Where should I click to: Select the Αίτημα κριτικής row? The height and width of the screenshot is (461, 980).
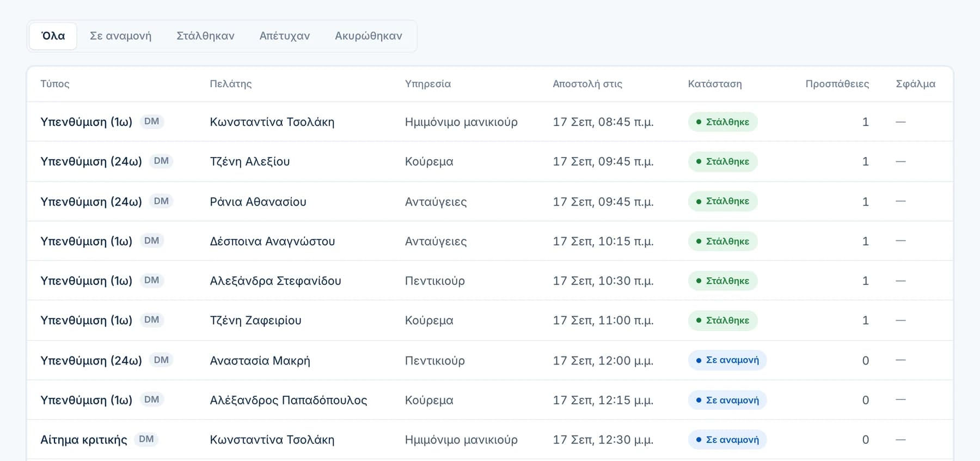point(490,440)
